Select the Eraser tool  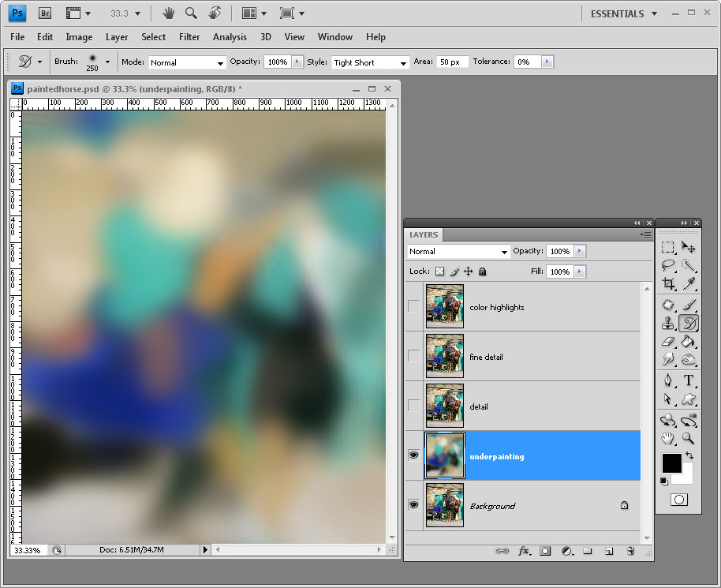coord(668,342)
